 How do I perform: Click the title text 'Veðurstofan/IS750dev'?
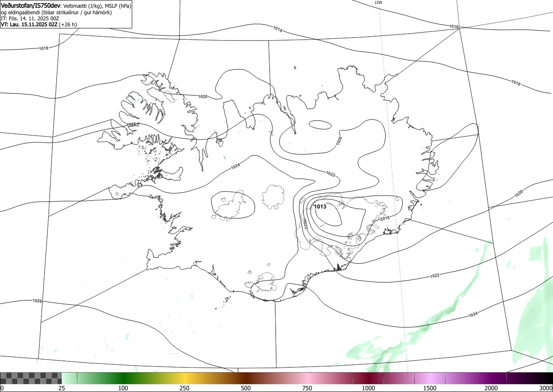pyautogui.click(x=31, y=6)
